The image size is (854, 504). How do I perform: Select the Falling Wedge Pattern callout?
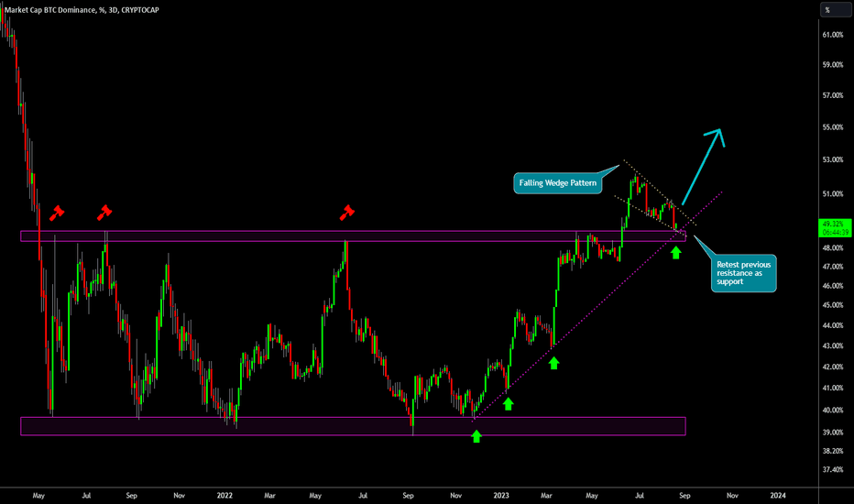558,183
